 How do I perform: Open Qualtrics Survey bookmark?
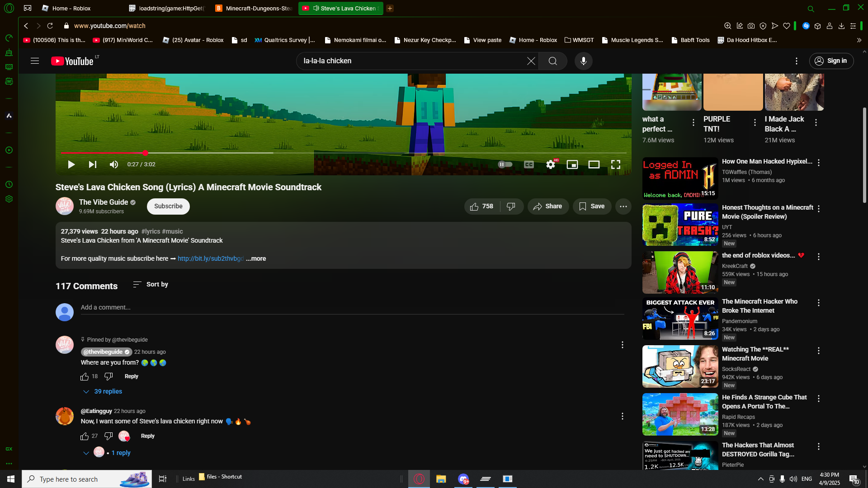click(285, 40)
